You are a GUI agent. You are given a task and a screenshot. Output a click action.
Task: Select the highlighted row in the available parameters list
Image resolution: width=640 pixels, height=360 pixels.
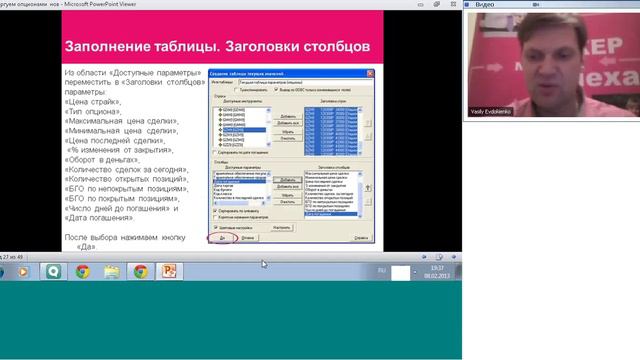tap(240, 182)
